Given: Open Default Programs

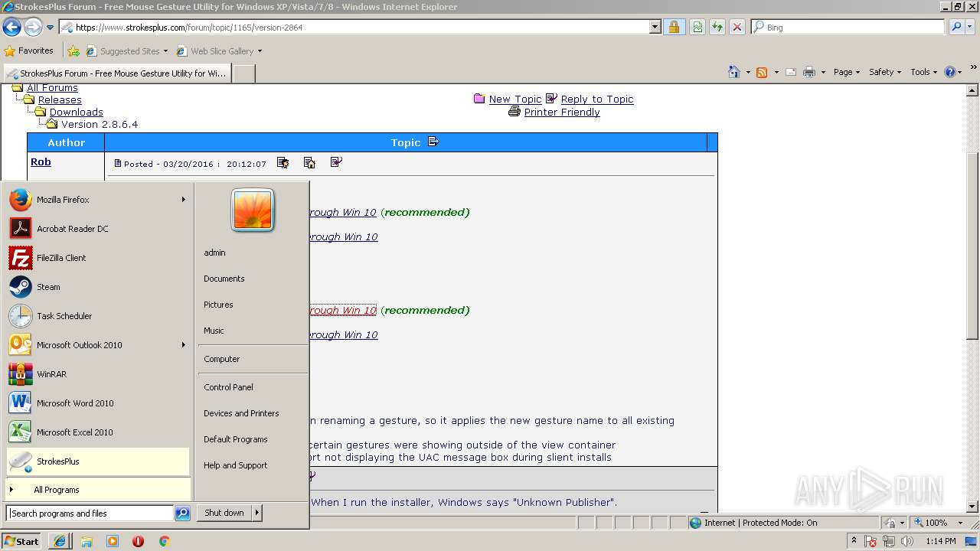Looking at the screenshot, I should coord(236,439).
